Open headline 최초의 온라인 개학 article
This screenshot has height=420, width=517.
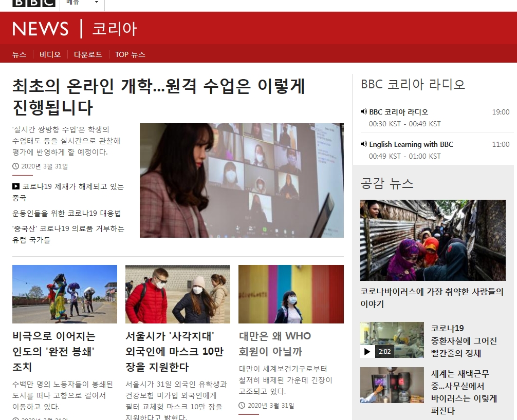pos(159,97)
